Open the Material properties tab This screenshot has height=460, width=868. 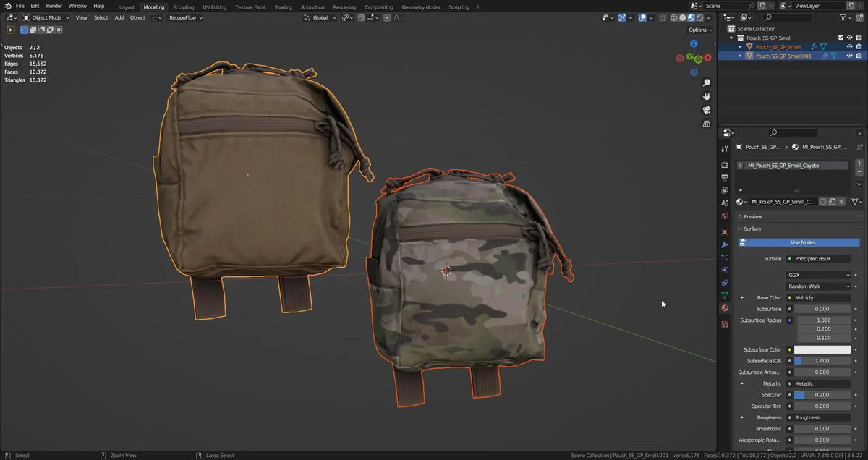tap(724, 308)
